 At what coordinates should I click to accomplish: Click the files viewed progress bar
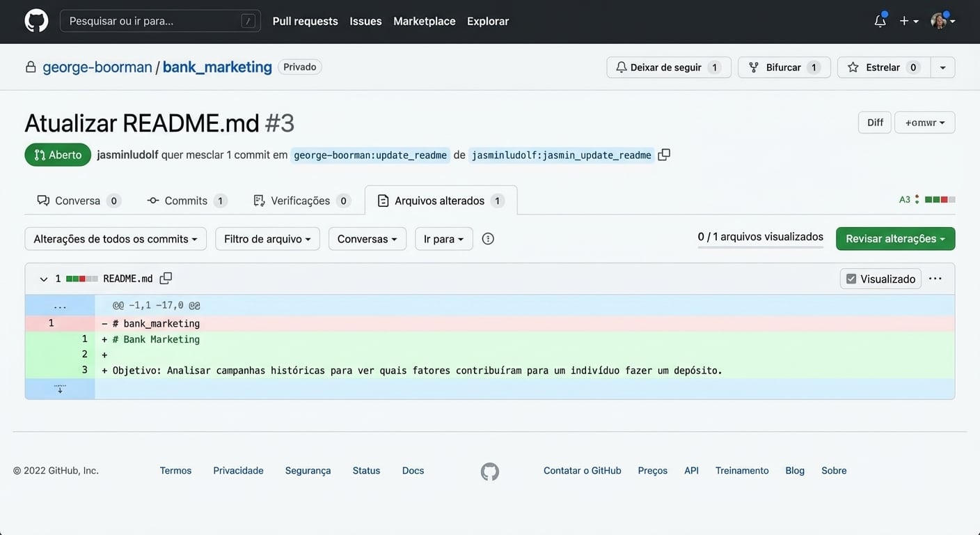click(761, 247)
